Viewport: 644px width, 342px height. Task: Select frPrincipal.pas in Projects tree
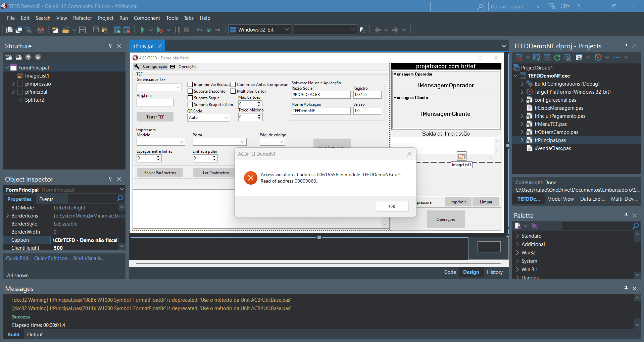point(550,140)
